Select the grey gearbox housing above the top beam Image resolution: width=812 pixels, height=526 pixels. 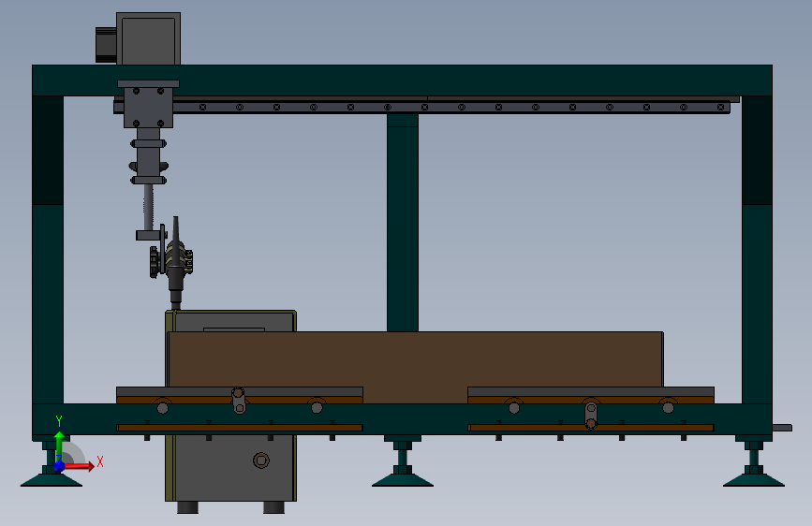(x=149, y=39)
